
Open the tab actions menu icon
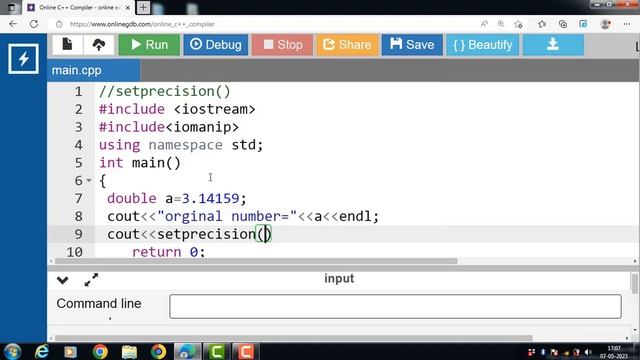(x=11, y=7)
